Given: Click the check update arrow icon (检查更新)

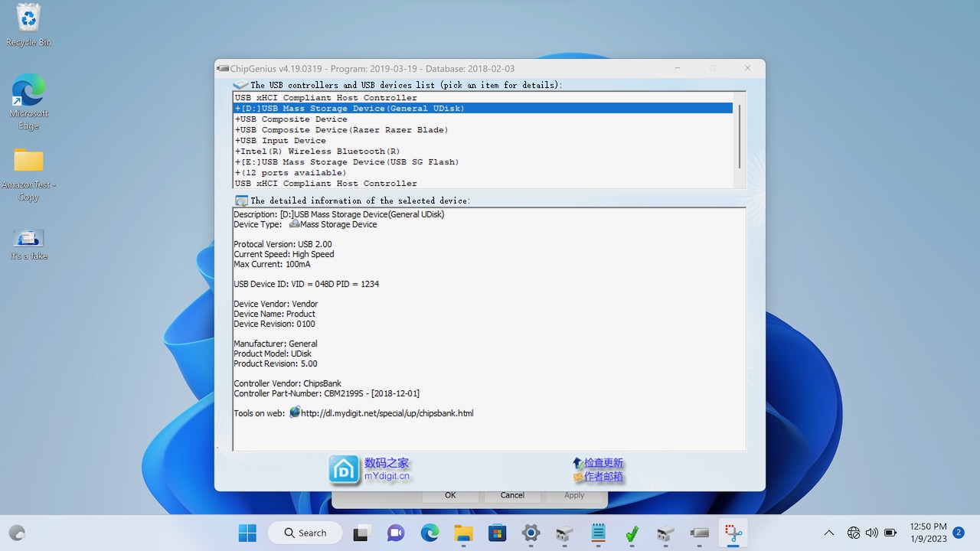Looking at the screenshot, I should (x=577, y=463).
